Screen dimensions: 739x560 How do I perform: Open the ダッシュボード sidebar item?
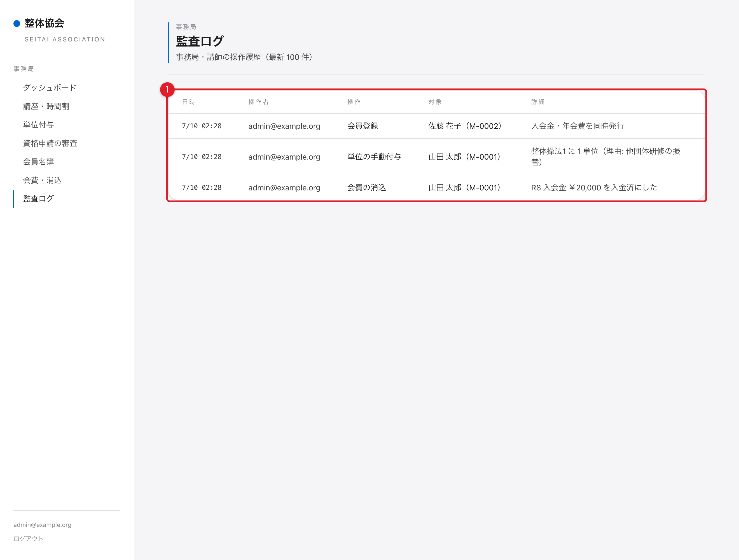[x=50, y=88]
